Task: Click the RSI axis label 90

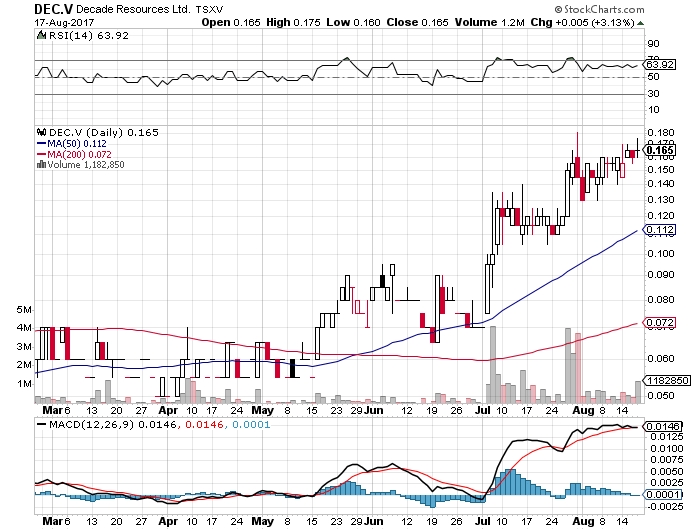Action: 653,44
